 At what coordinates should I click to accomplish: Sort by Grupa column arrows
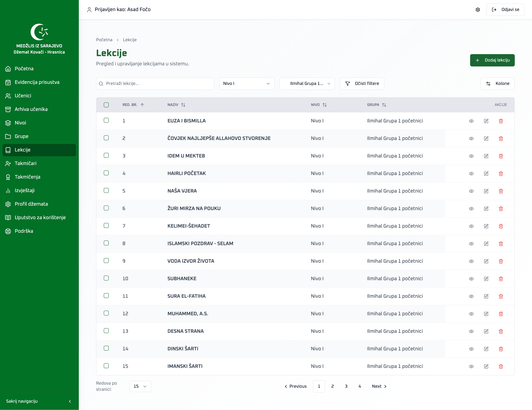pyautogui.click(x=384, y=105)
